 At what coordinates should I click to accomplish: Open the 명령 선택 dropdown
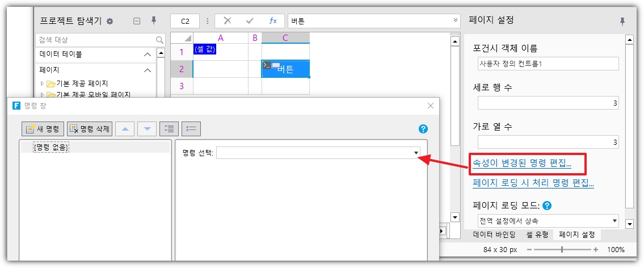click(416, 153)
